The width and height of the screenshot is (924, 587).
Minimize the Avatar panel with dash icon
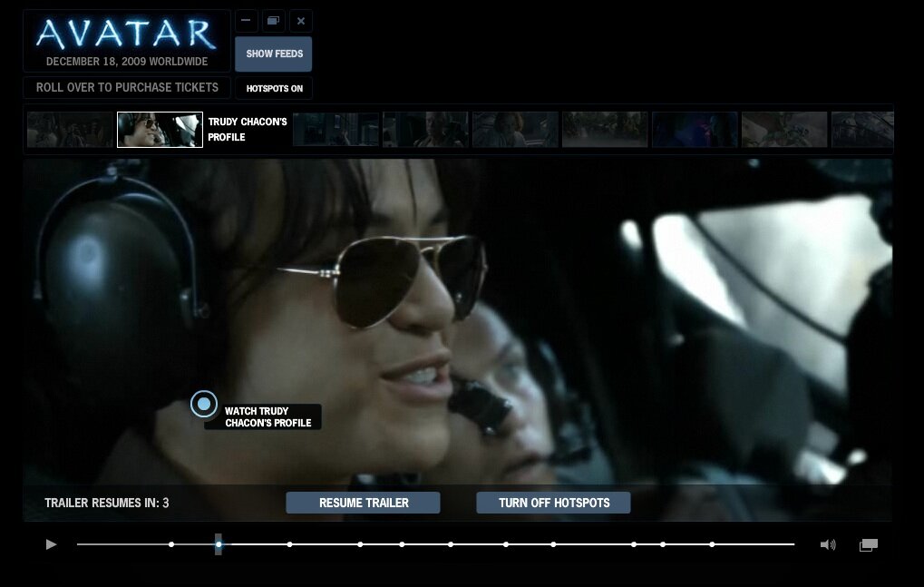click(x=247, y=21)
